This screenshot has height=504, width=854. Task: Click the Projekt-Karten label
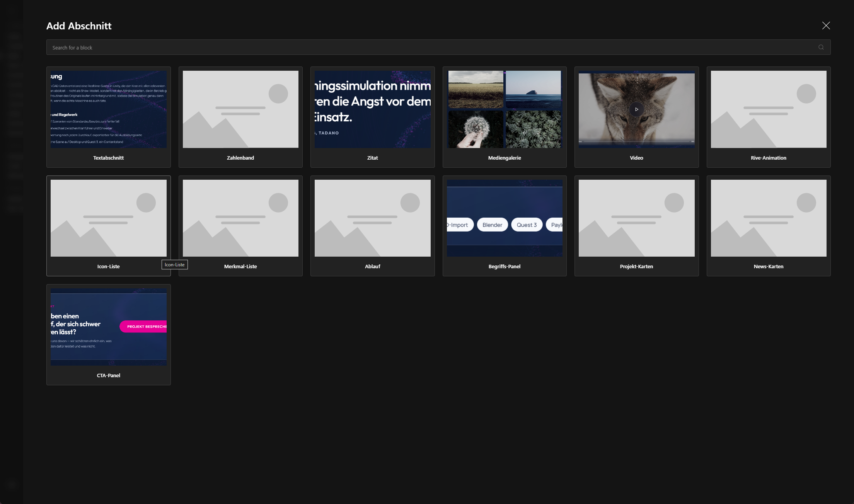click(636, 266)
